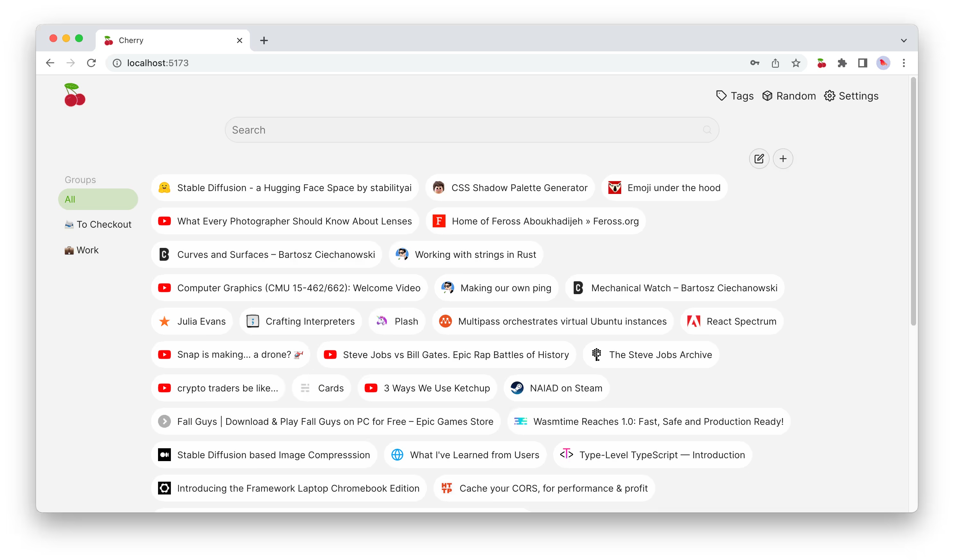Click inside the Search input field
Image resolution: width=954 pixels, height=560 pixels.
tap(416, 129)
